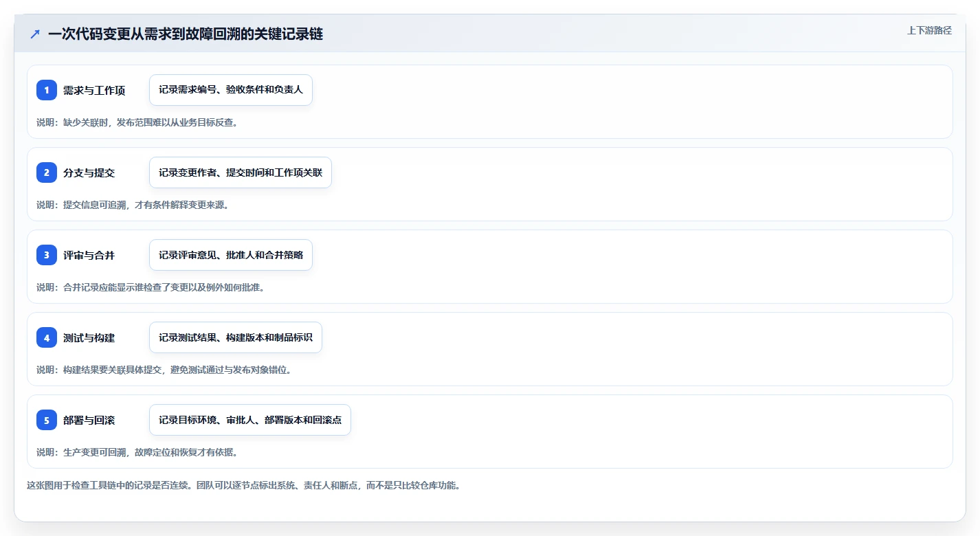Click the arrow icon beside the title
980x536 pixels.
point(35,34)
